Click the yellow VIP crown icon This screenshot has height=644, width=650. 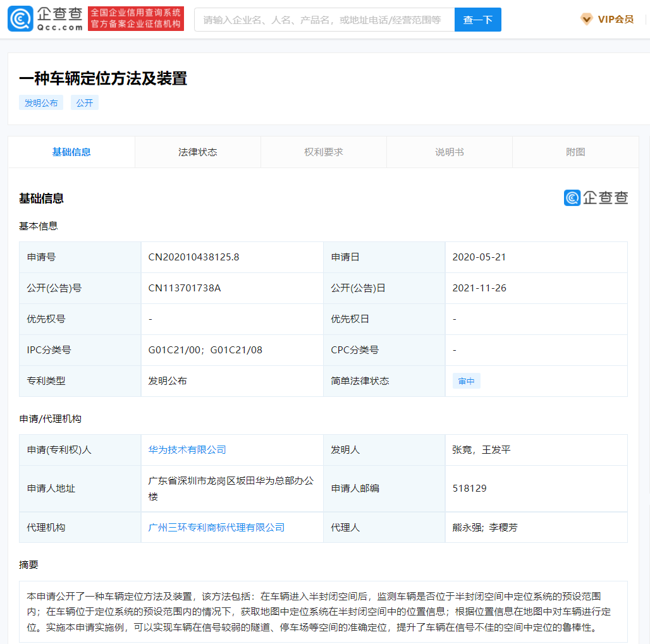coord(586,19)
